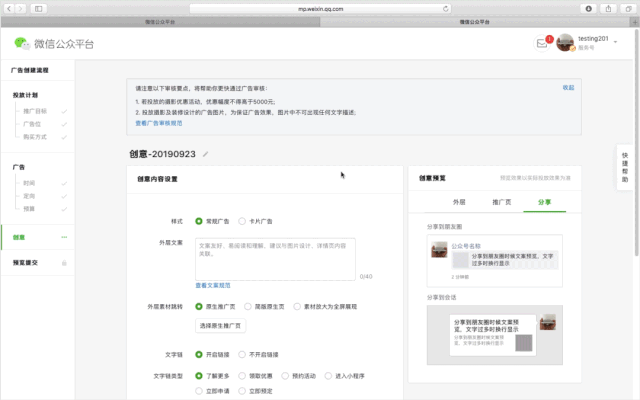This screenshot has height=400, width=640.
Task: Click the avatar in the 分享到朋友圈 preview
Action: (x=439, y=249)
